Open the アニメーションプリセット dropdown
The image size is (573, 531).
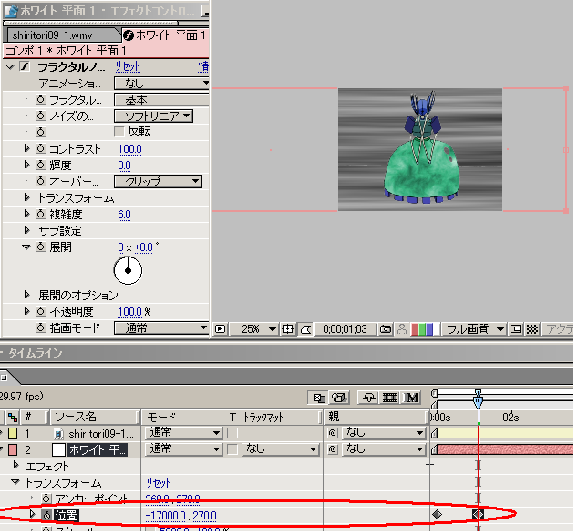point(162,83)
